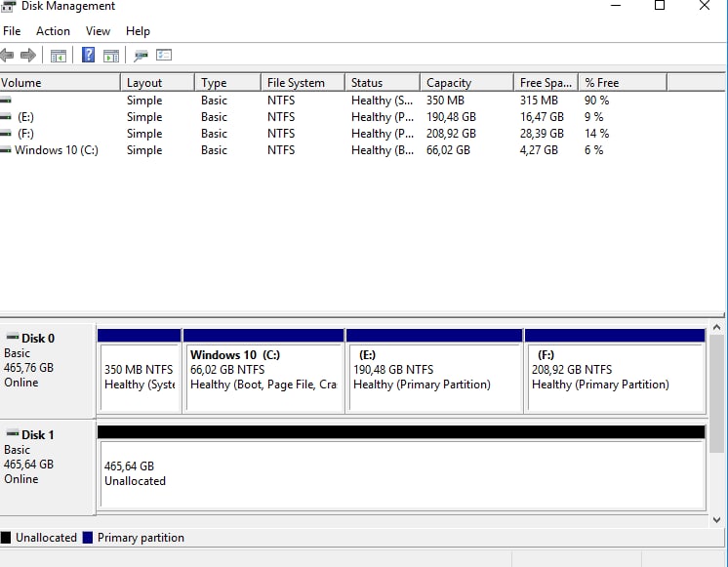Toggle Show/Hide Console Tree toolbar icon
The image size is (728, 567).
pos(58,56)
